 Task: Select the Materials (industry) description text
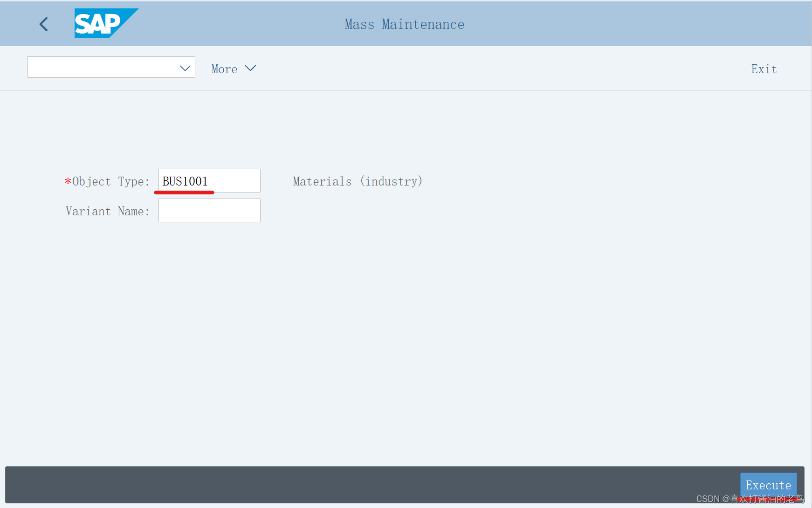[358, 181]
